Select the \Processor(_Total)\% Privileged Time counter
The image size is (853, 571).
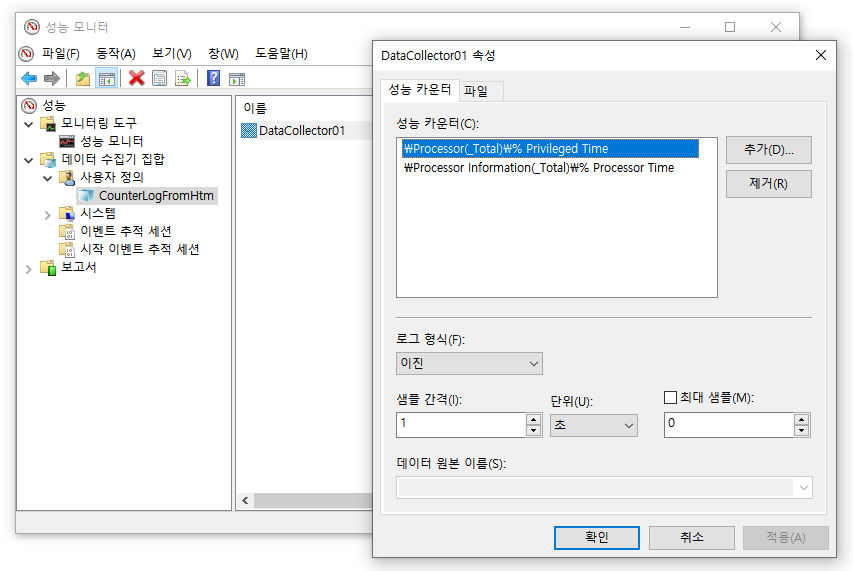(550, 148)
